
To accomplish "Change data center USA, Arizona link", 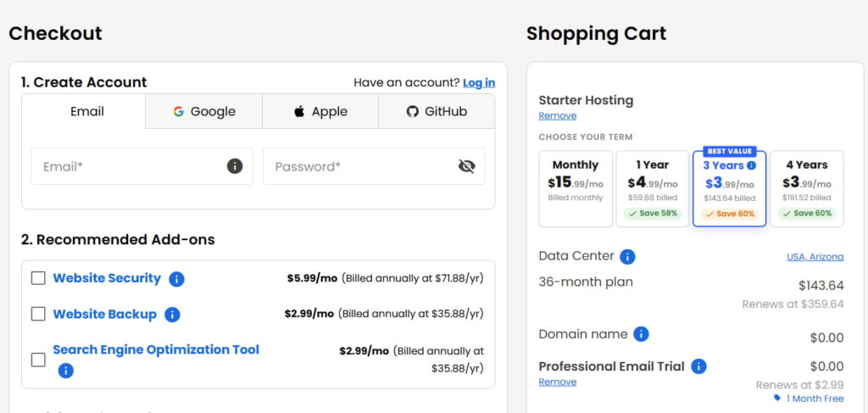I will point(815,257).
